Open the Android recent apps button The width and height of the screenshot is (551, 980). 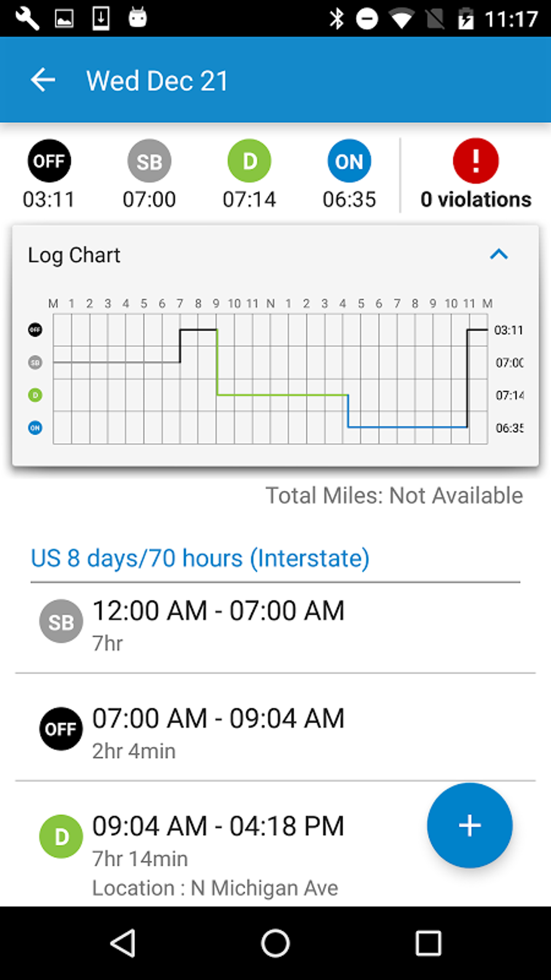[428, 944]
